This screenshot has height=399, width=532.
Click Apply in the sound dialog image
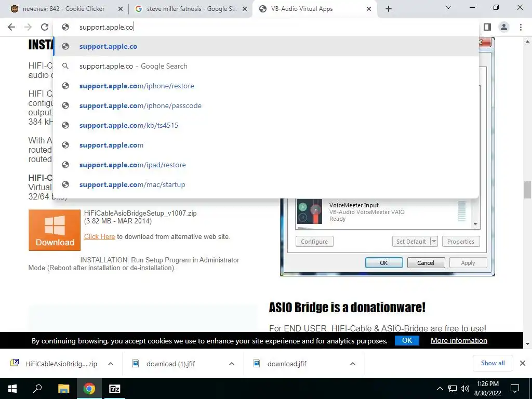(468, 263)
